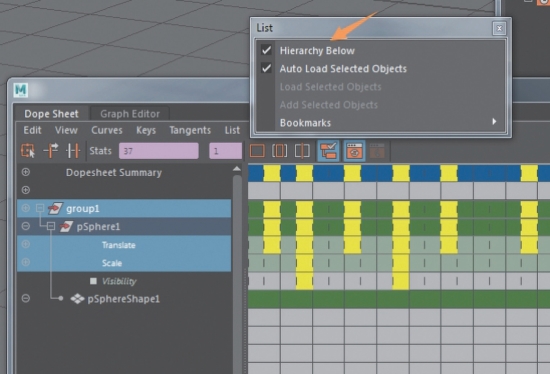Image resolution: width=550 pixels, height=374 pixels.
Task: Click the first yellow key in Translate row
Action: 272,245
